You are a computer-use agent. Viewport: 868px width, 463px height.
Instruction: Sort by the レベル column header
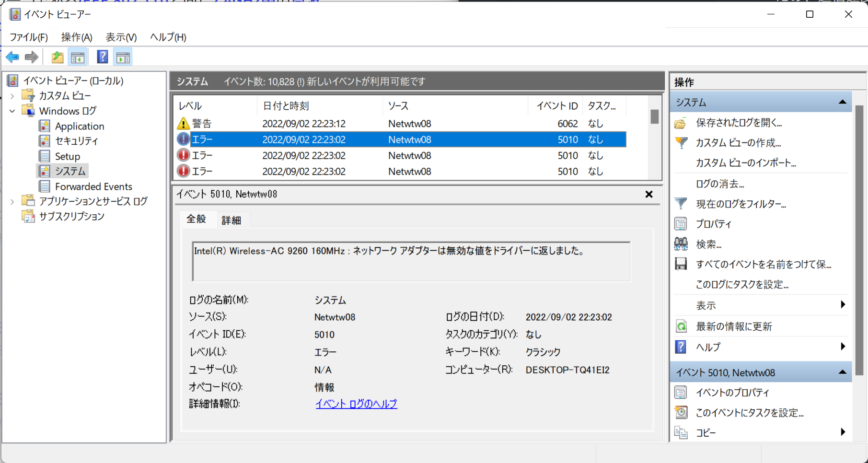coord(215,106)
